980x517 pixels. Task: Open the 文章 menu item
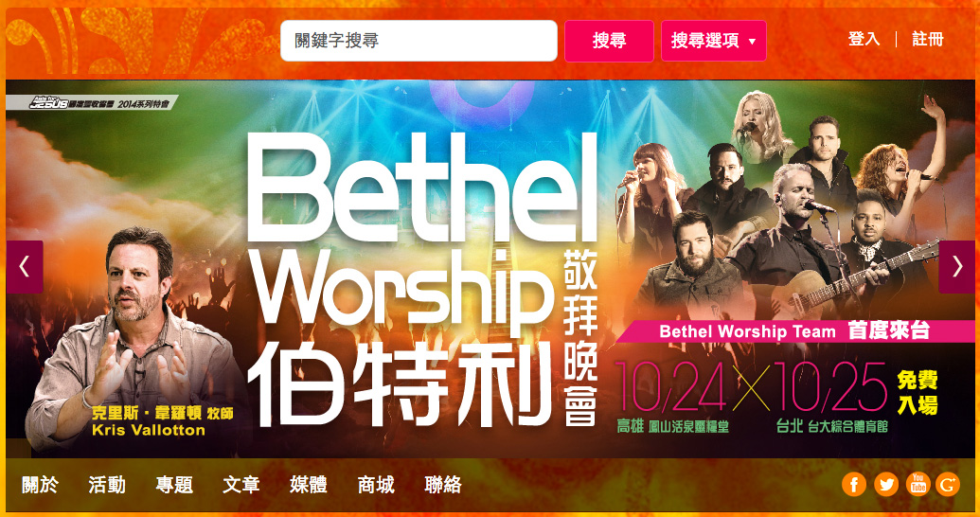241,485
